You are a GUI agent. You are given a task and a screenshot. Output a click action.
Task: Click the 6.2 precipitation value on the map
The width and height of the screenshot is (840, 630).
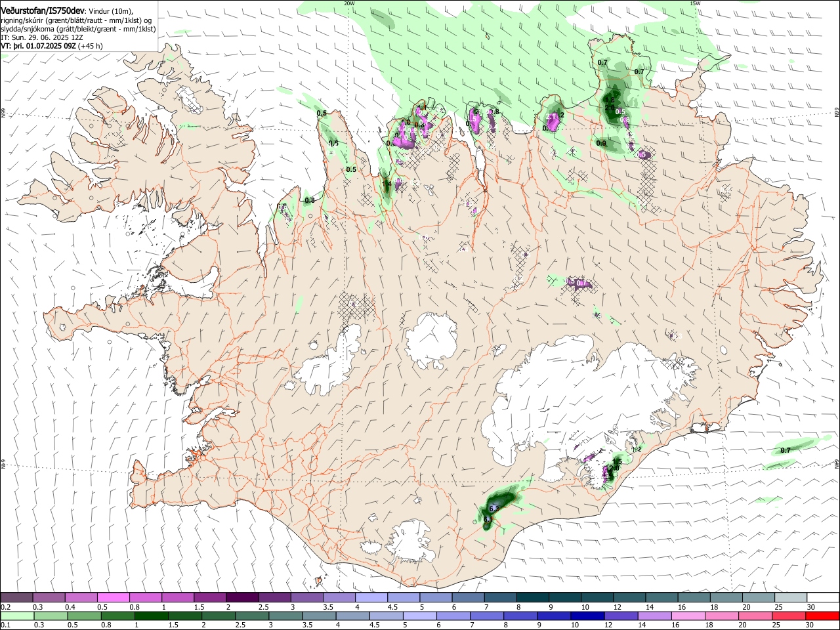click(494, 509)
